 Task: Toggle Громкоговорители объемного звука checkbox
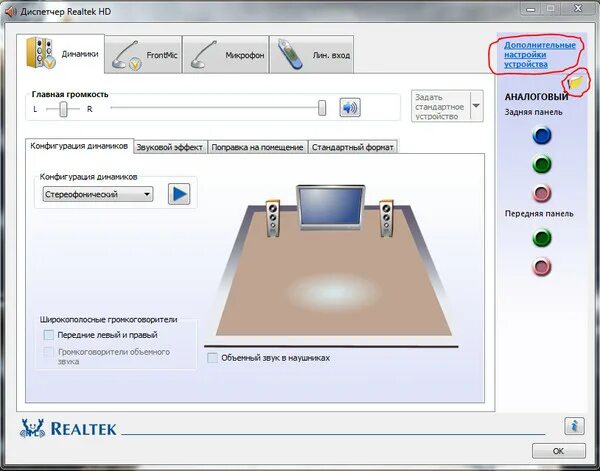(x=49, y=352)
